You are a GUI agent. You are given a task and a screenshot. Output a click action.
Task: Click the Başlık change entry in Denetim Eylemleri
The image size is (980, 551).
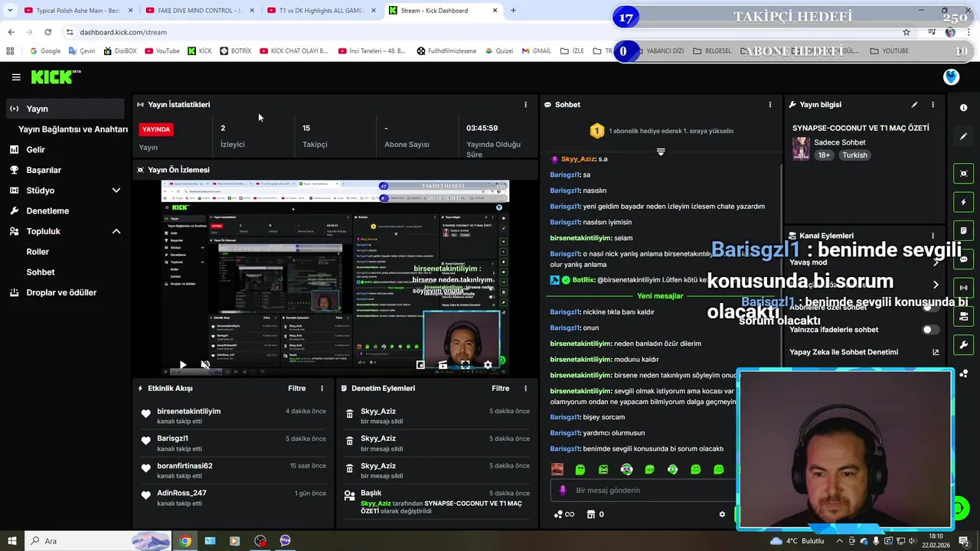pos(436,503)
